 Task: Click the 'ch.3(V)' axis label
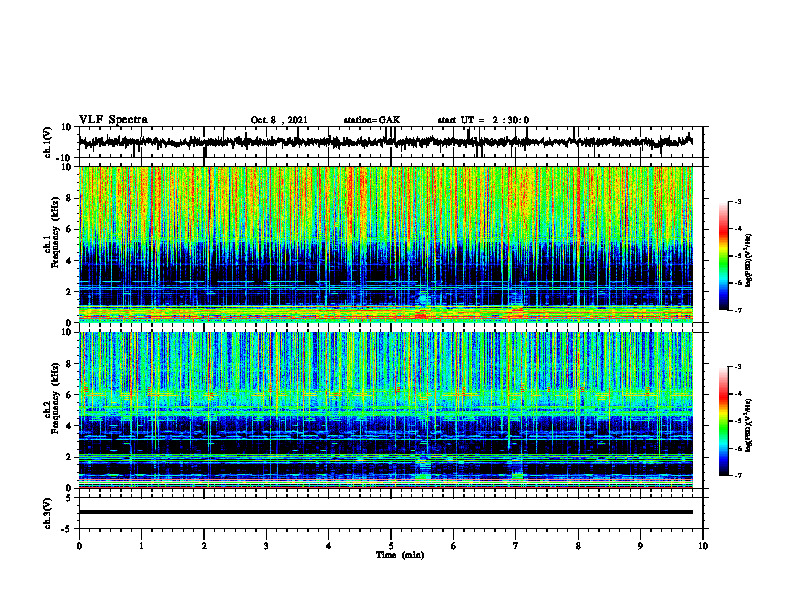(x=48, y=513)
